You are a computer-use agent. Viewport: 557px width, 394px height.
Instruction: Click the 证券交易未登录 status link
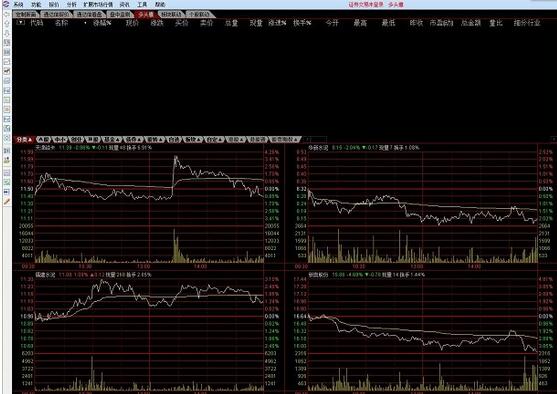366,5
